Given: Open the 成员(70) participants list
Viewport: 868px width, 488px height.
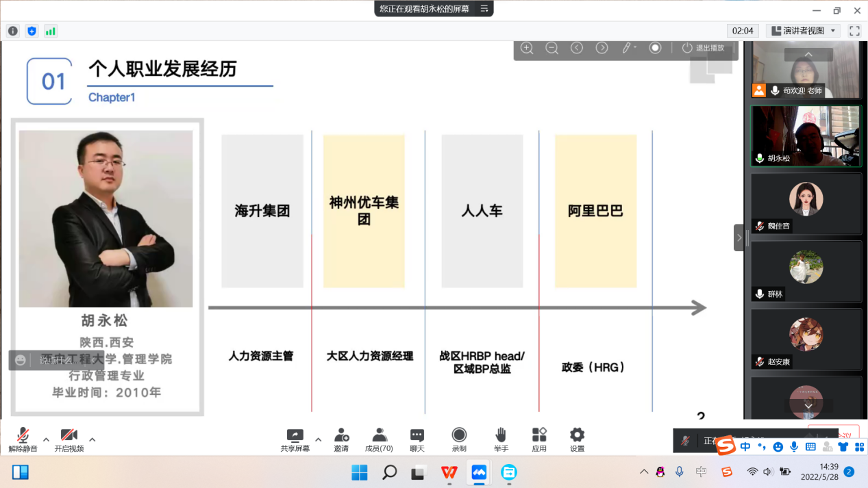Looking at the screenshot, I should (379, 436).
